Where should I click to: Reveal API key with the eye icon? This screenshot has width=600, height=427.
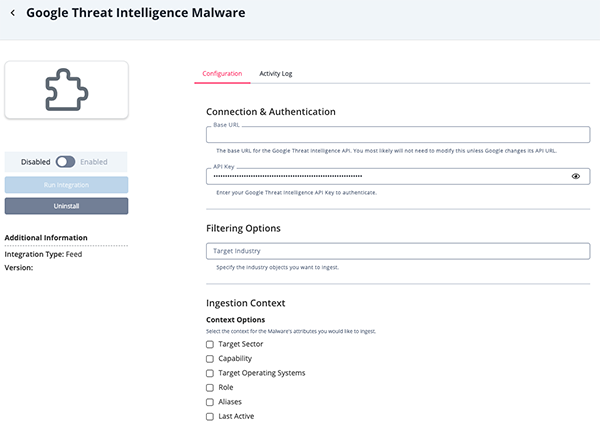coord(576,176)
